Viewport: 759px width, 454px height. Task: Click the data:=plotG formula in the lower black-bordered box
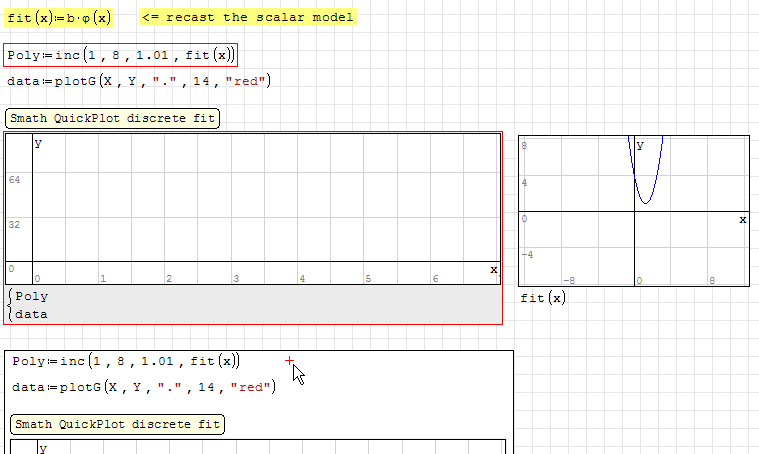(x=143, y=387)
